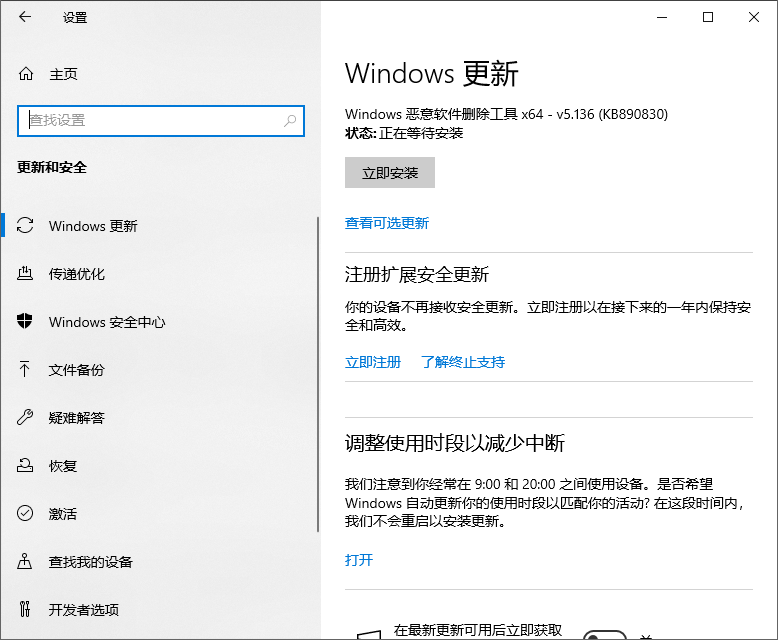Viewport: 778px width, 640px height.
Task: Open the 疑难解答 wrench icon
Action: [x=25, y=417]
